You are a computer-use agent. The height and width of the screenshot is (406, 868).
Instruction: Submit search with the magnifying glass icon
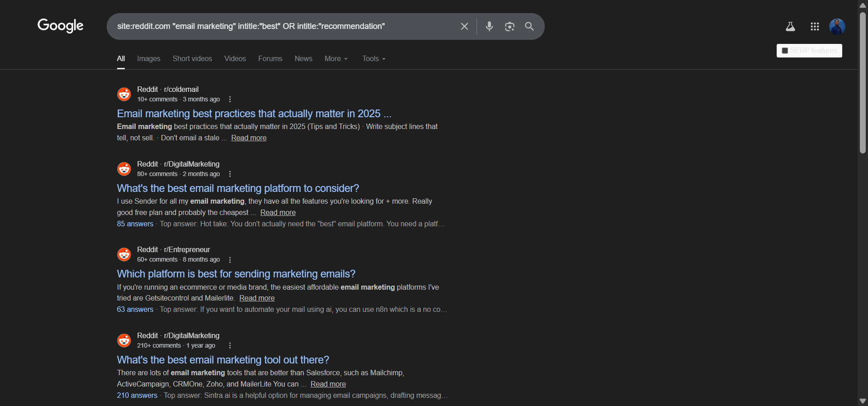point(529,26)
